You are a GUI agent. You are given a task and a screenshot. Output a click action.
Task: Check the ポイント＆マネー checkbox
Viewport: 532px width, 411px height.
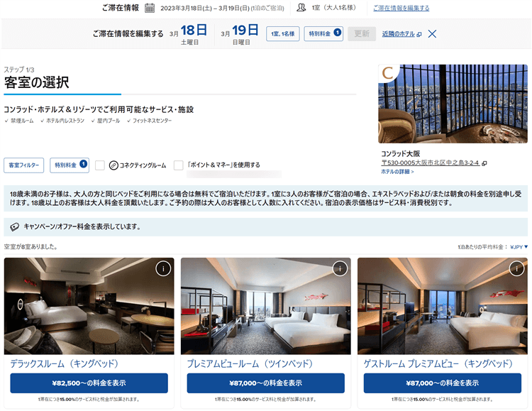coord(179,165)
